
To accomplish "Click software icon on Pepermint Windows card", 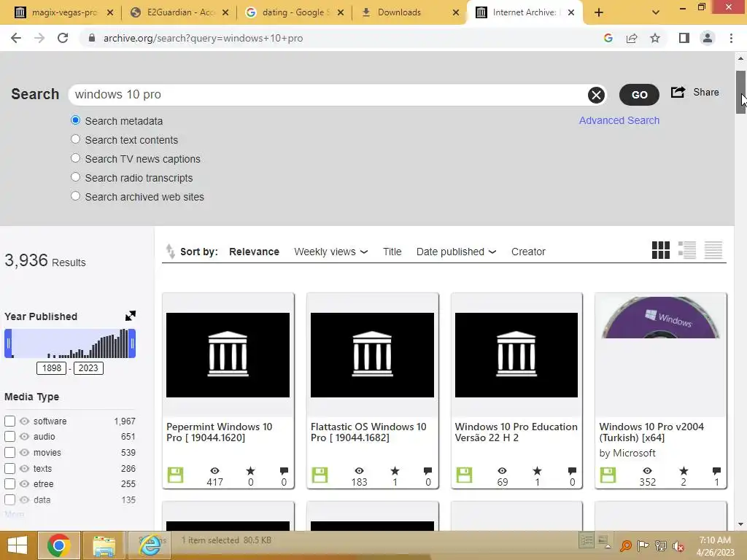I will coord(175,475).
